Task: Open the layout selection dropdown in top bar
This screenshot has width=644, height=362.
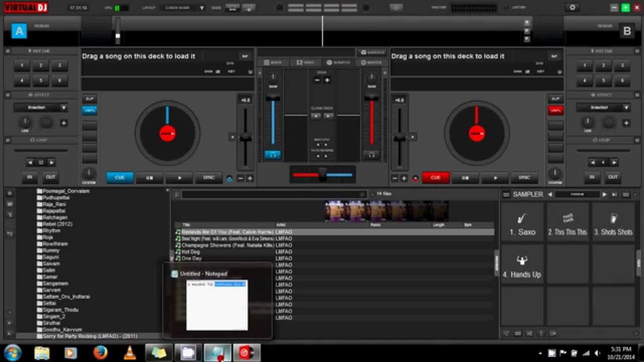Action: pyautogui.click(x=202, y=8)
